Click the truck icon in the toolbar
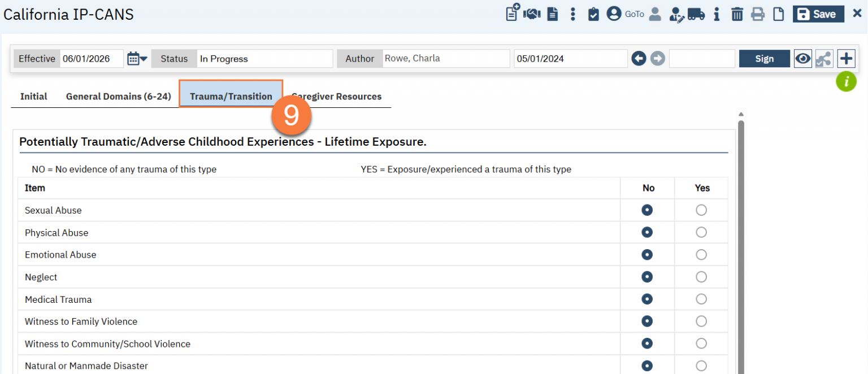This screenshot has width=868, height=374. (696, 14)
